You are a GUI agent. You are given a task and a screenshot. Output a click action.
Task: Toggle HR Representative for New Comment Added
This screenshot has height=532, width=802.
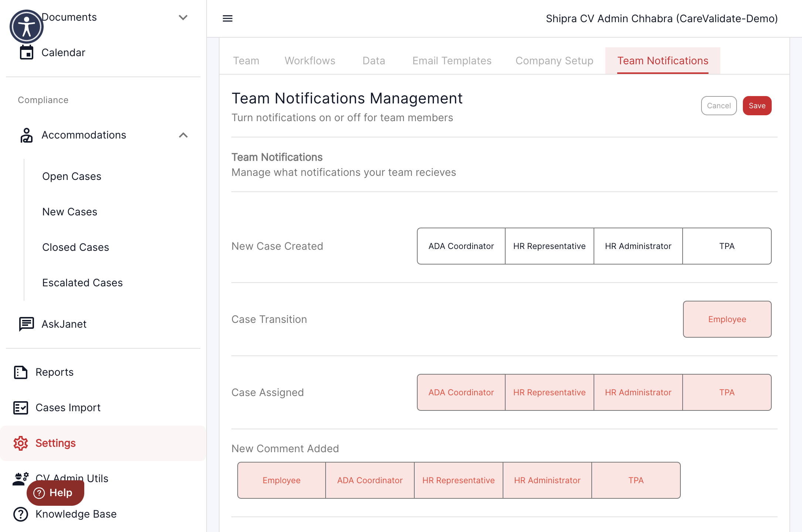tap(459, 480)
